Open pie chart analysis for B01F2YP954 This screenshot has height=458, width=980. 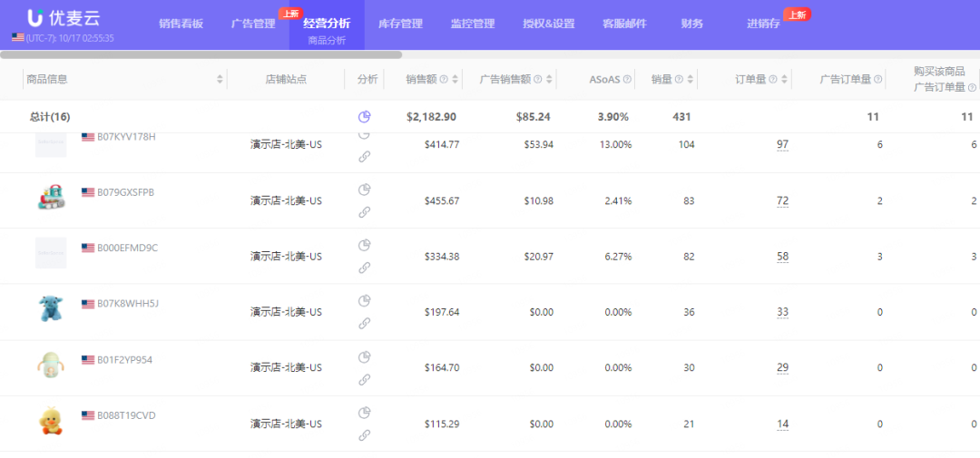(365, 356)
